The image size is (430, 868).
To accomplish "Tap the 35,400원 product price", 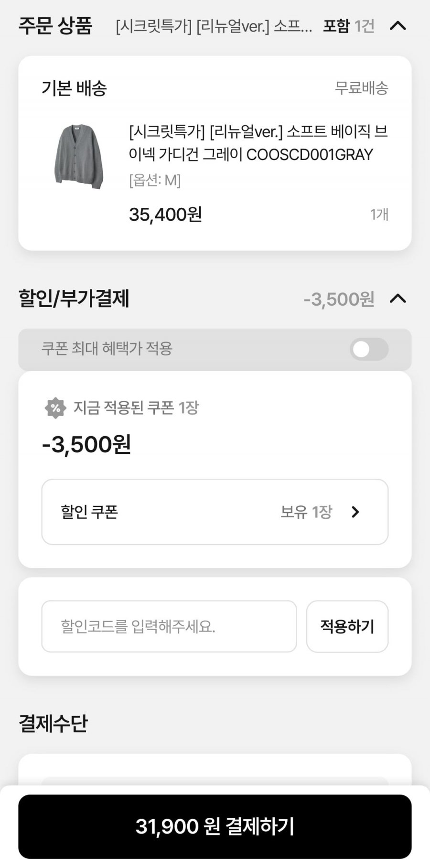I will [x=165, y=214].
